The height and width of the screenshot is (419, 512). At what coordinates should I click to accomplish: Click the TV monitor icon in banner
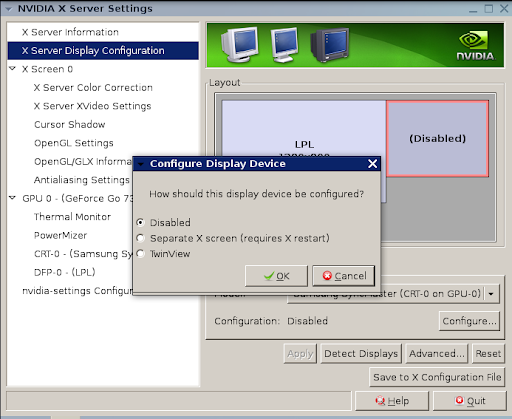pos(330,45)
